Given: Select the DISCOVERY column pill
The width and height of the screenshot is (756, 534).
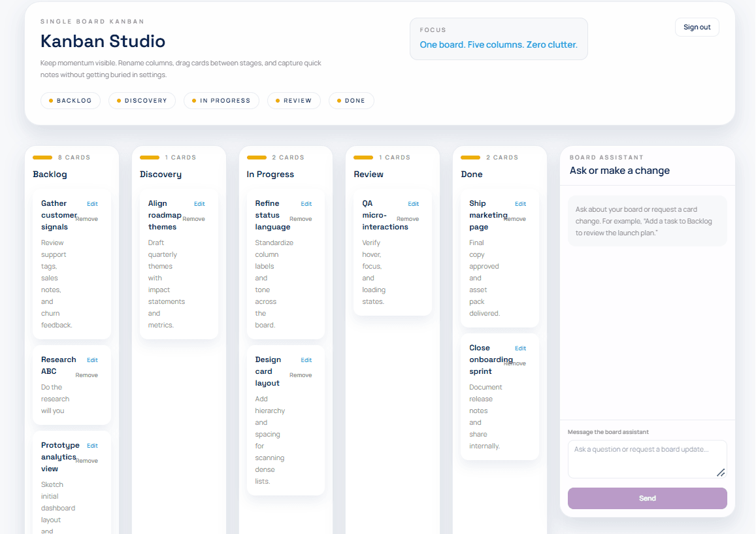Looking at the screenshot, I should (142, 101).
